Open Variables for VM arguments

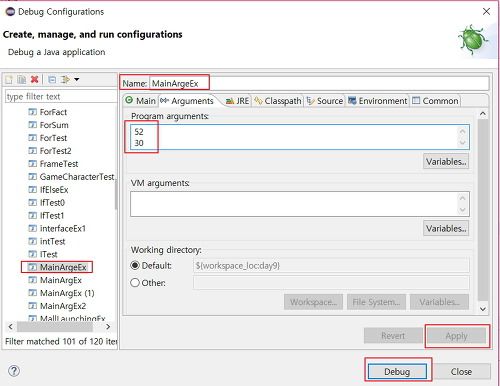[446, 229]
